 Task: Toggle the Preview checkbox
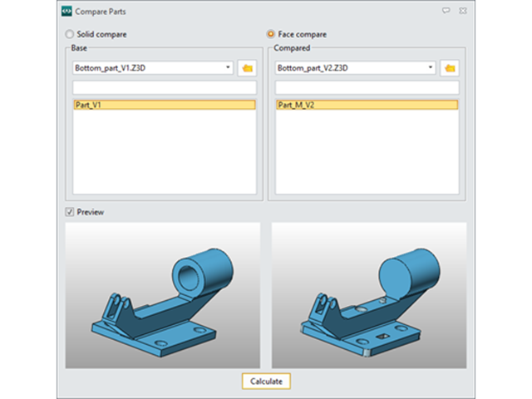70,212
